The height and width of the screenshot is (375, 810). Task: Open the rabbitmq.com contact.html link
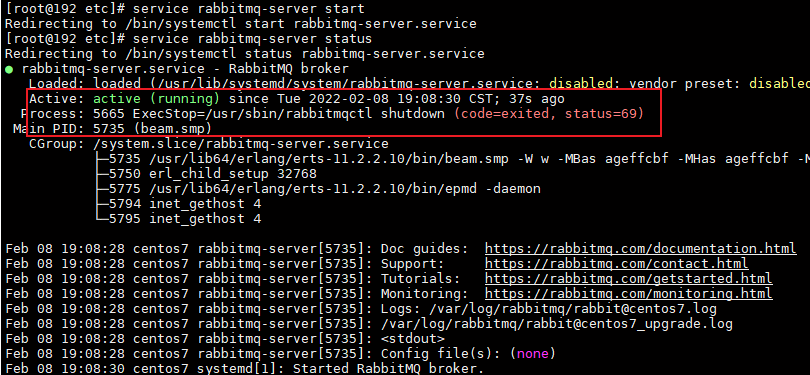616,264
